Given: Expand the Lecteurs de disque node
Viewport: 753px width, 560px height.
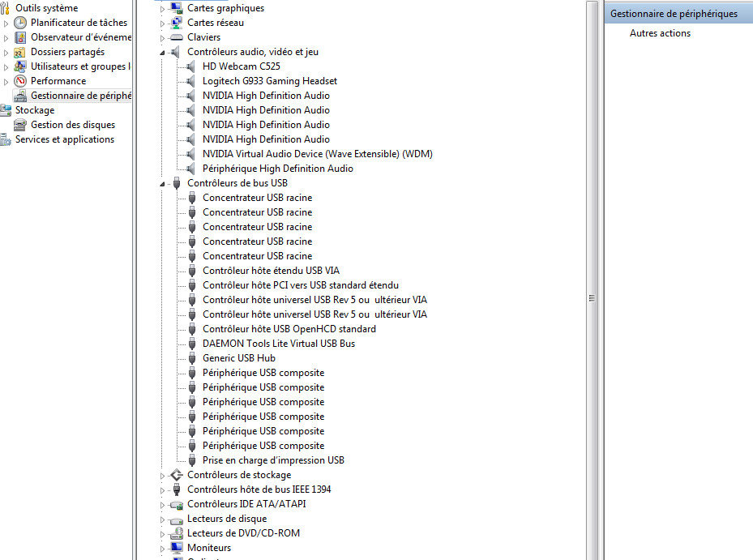Looking at the screenshot, I should coord(162,519).
